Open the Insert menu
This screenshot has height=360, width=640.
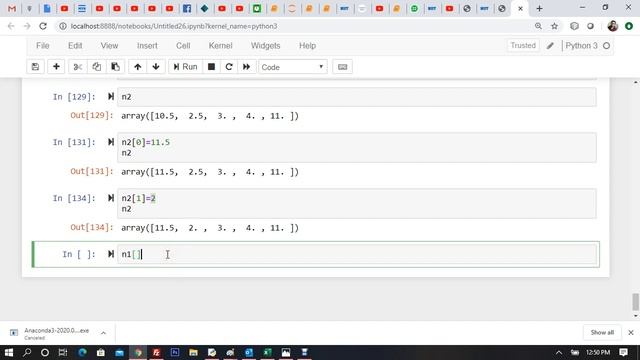(147, 46)
